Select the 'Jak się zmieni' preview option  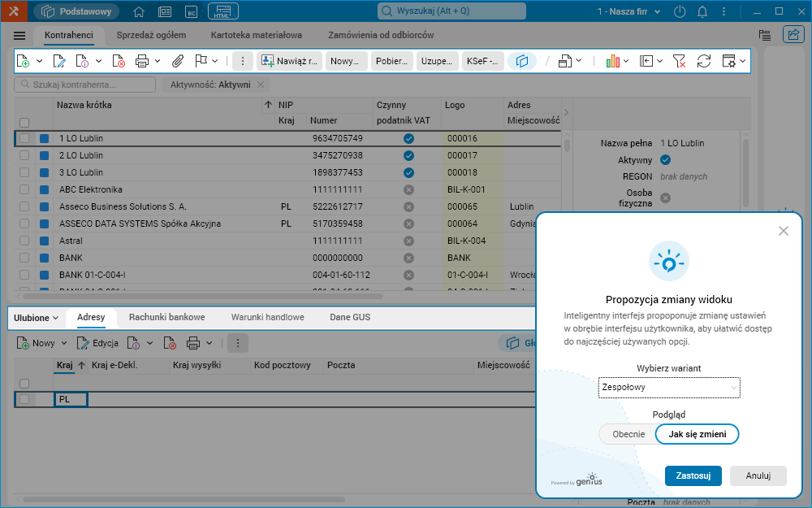(x=698, y=434)
